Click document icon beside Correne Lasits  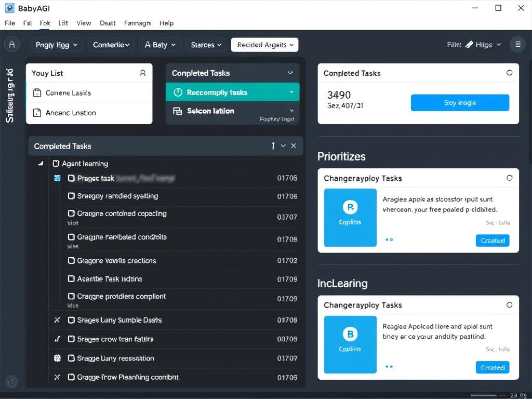(x=37, y=92)
